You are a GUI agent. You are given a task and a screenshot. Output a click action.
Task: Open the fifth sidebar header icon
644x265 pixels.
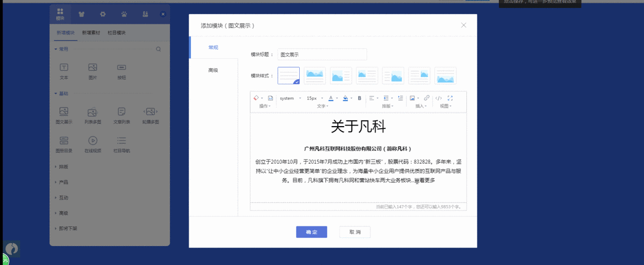pyautogui.click(x=145, y=14)
